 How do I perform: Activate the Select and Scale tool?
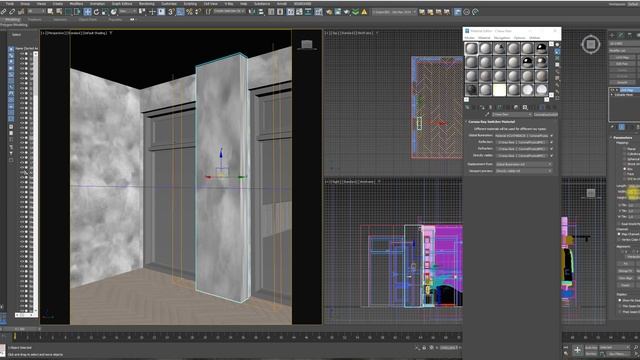point(105,12)
